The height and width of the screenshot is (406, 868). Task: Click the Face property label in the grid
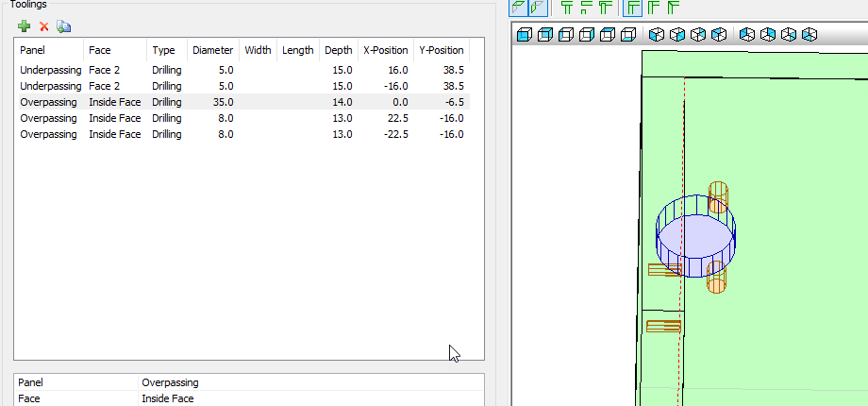pos(29,398)
